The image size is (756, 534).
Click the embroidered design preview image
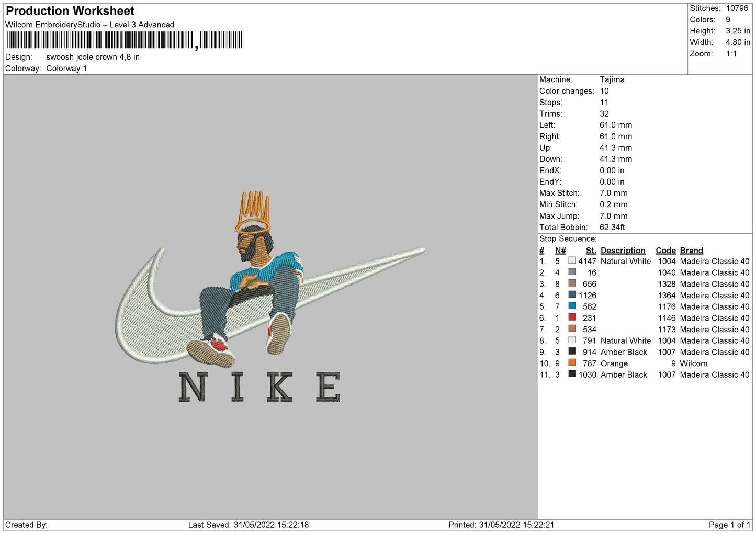click(270, 298)
